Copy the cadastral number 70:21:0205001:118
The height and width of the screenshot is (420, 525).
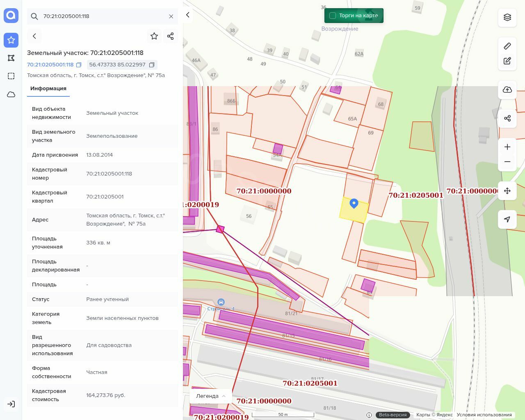coord(79,65)
